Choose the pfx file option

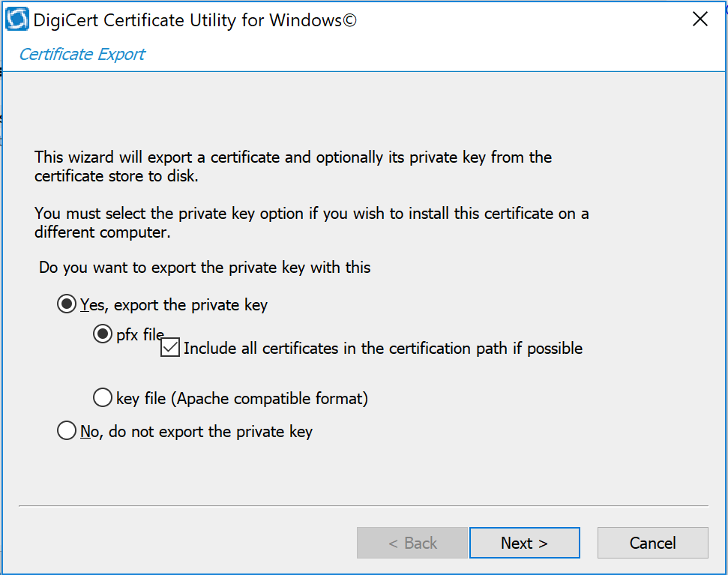coord(103,334)
